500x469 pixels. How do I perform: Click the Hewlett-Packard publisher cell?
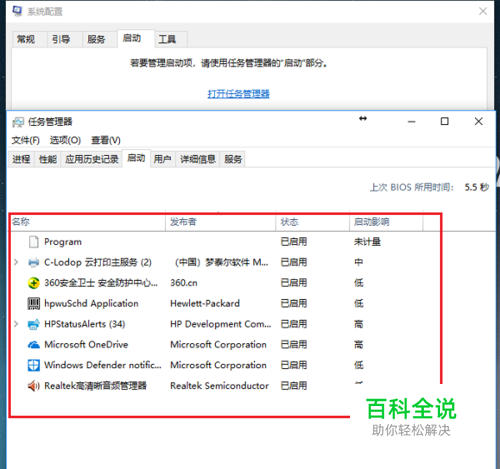[x=205, y=304]
